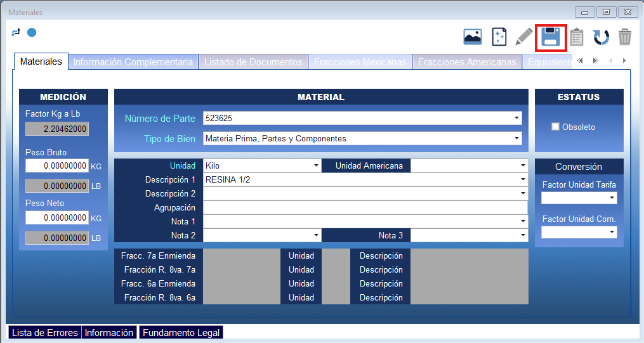Click the pencil edit icon
644x343 pixels.
coord(524,37)
